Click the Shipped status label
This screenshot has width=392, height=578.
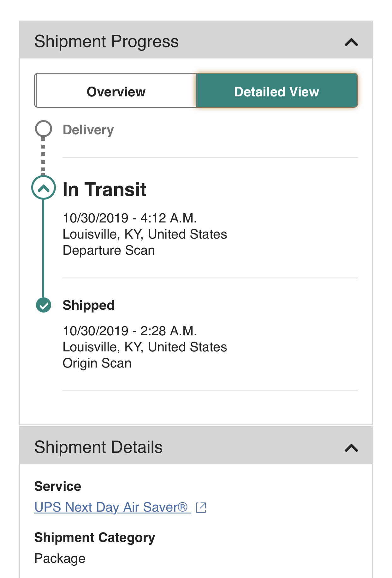click(x=88, y=305)
